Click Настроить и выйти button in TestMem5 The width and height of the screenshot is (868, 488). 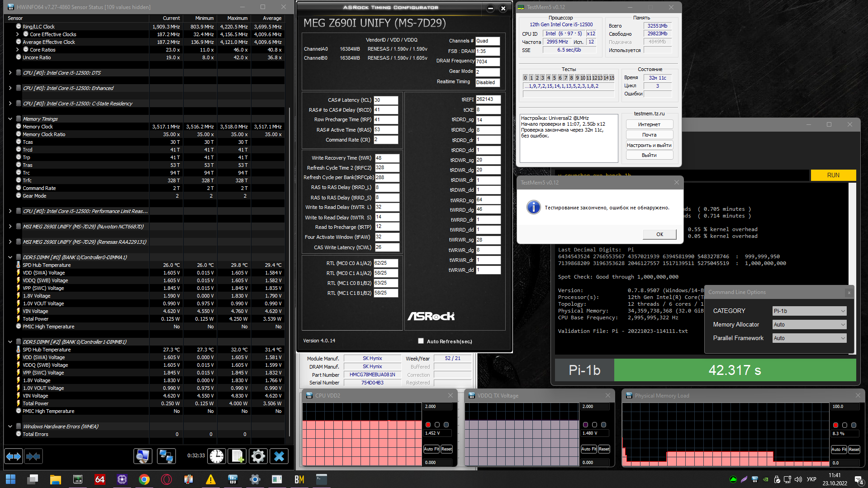click(x=649, y=145)
